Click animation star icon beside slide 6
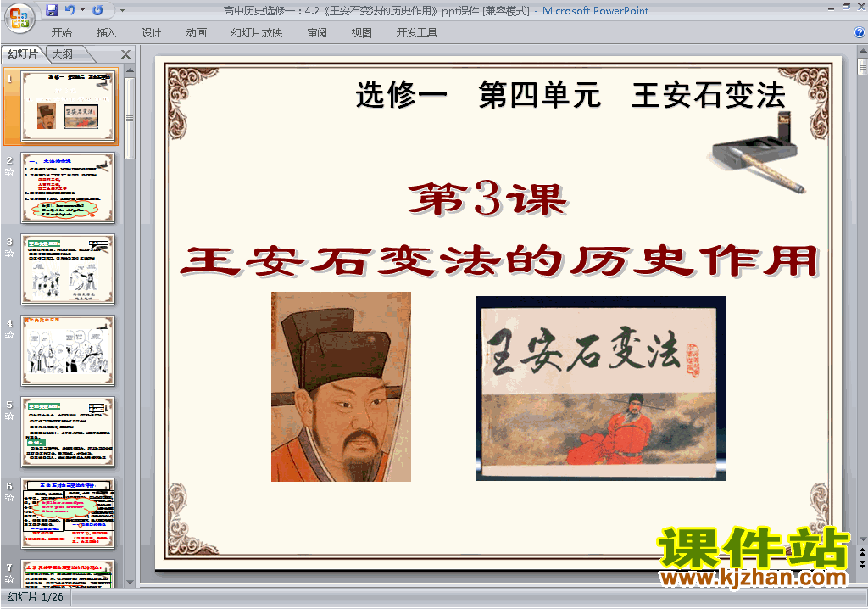 coord(9,498)
